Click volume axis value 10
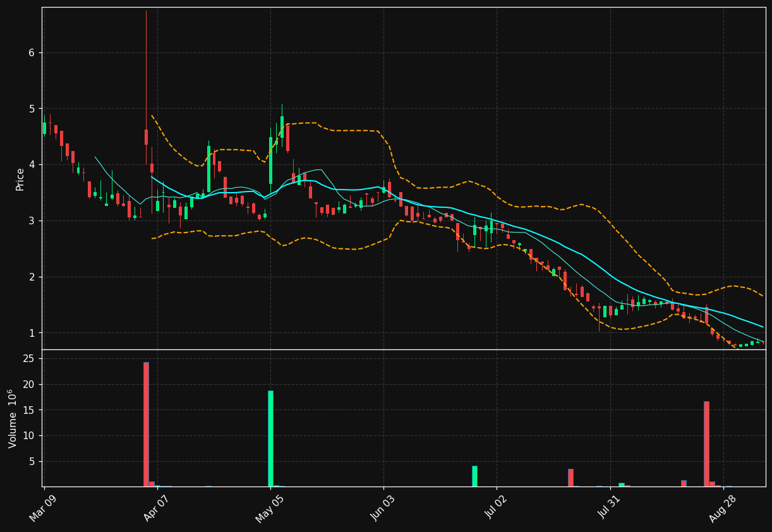This screenshot has height=532, width=772. pyautogui.click(x=28, y=436)
